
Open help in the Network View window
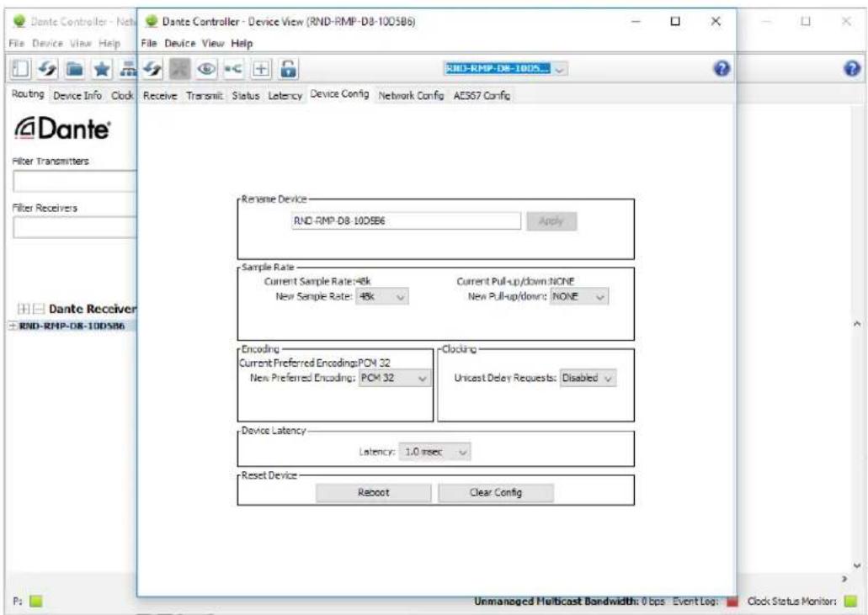tap(852, 69)
